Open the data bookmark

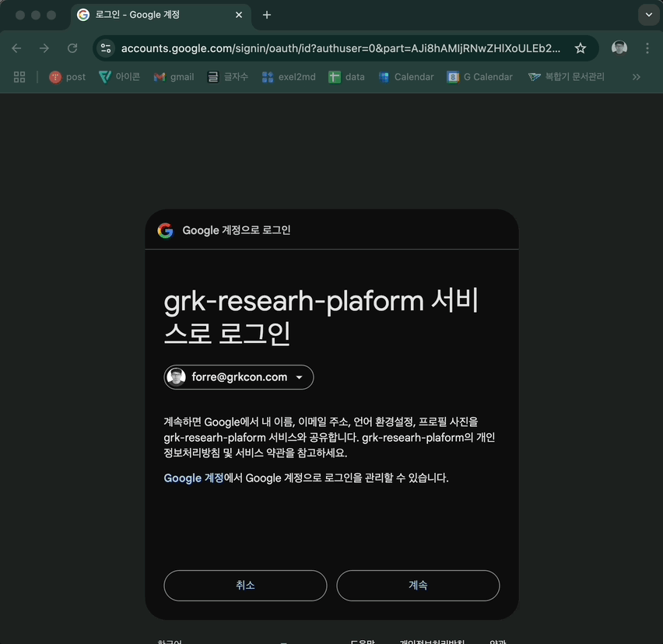click(x=347, y=77)
